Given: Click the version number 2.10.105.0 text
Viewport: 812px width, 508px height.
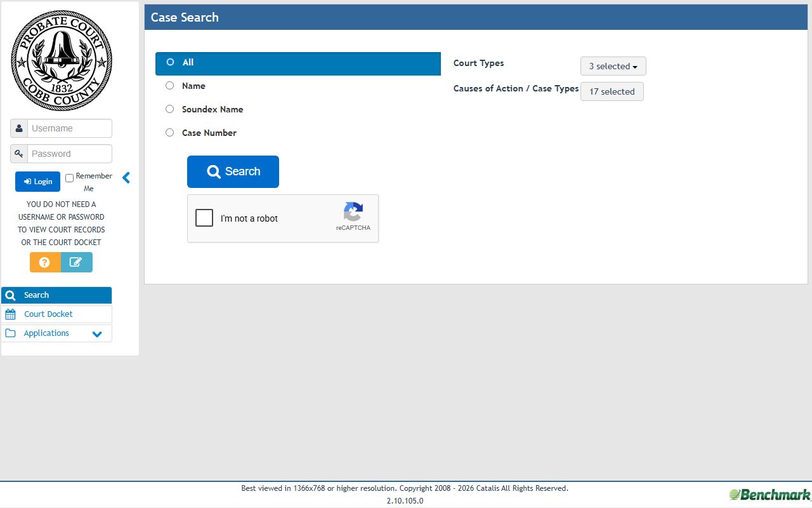Looking at the screenshot, I should (x=405, y=501).
